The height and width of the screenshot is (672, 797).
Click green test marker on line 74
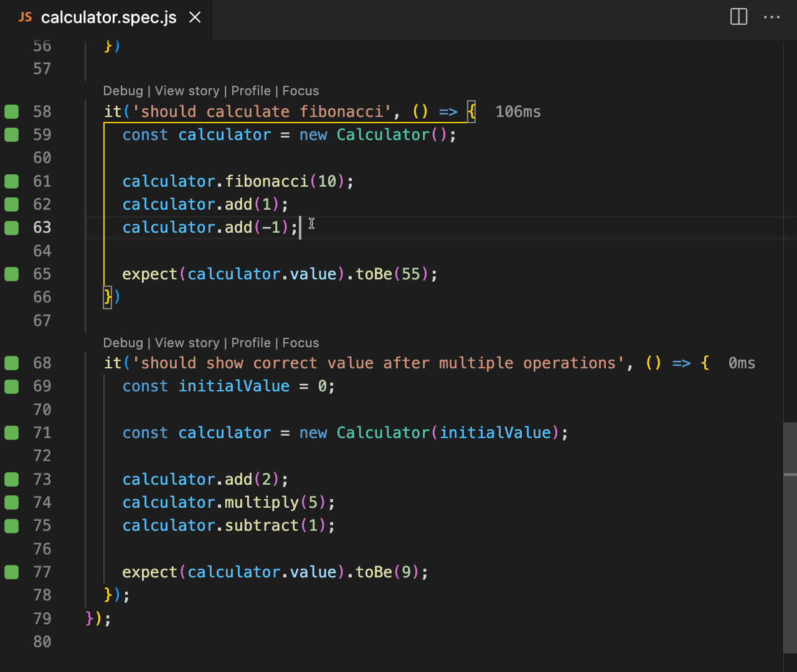(x=12, y=502)
